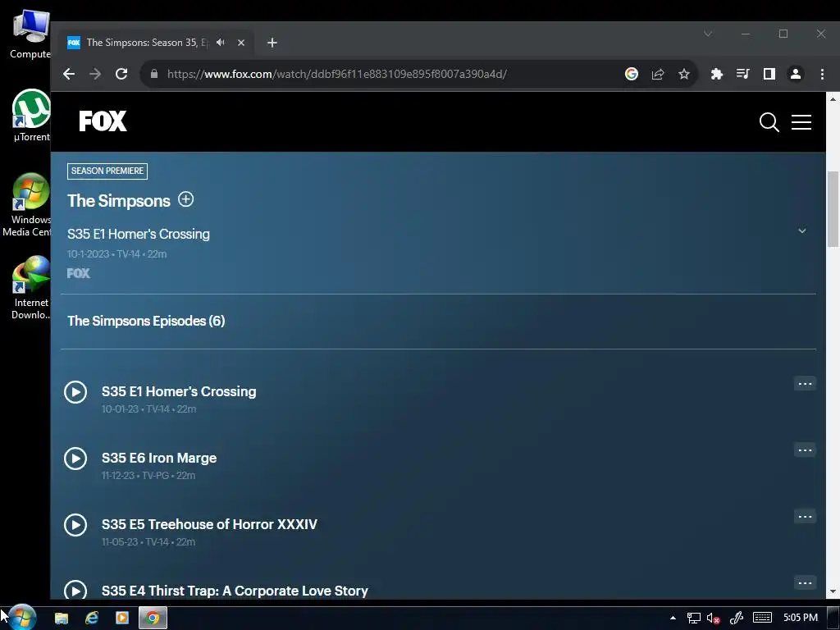Click the SEASON PREMIERE badge
Screen dimensions: 840x630
[x=107, y=171]
